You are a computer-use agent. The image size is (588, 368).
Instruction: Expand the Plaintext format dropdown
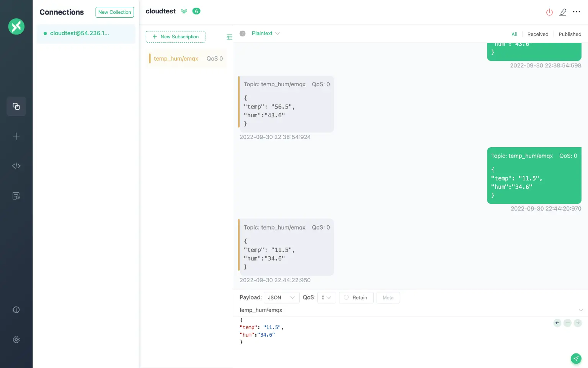(266, 33)
